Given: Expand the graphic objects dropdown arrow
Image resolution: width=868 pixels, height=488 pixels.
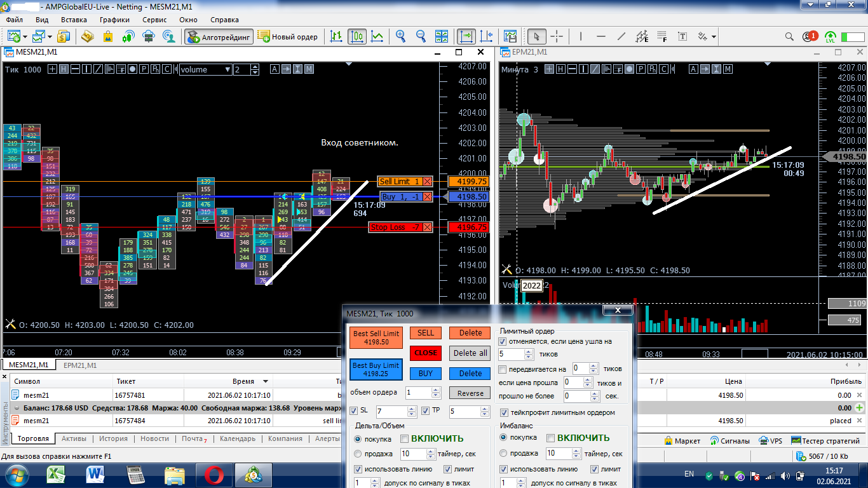Looking at the screenshot, I should point(714,36).
